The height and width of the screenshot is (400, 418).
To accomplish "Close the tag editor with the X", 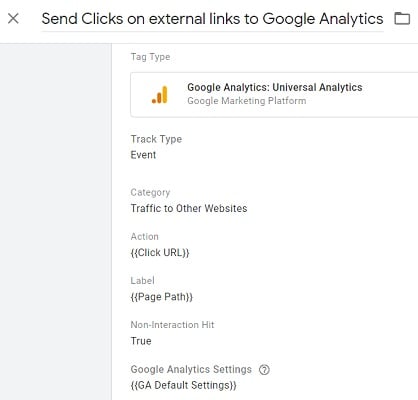I will tap(13, 19).
